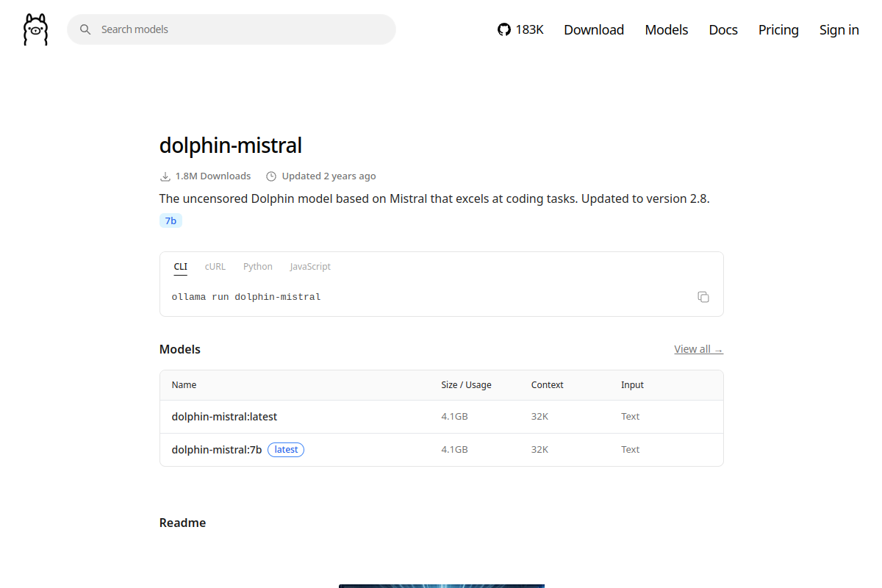The height and width of the screenshot is (588, 882).
Task: Open the Pricing page
Action: click(778, 29)
